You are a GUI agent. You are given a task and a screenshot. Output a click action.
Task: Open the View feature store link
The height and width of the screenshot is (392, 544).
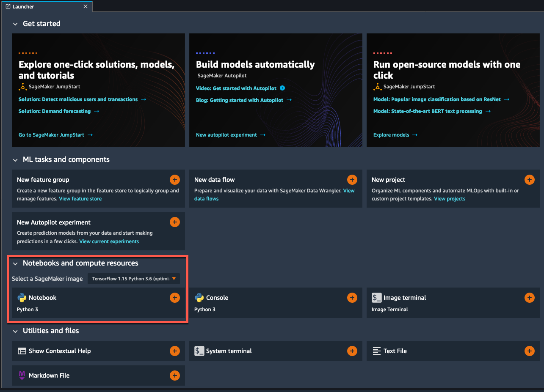point(80,199)
